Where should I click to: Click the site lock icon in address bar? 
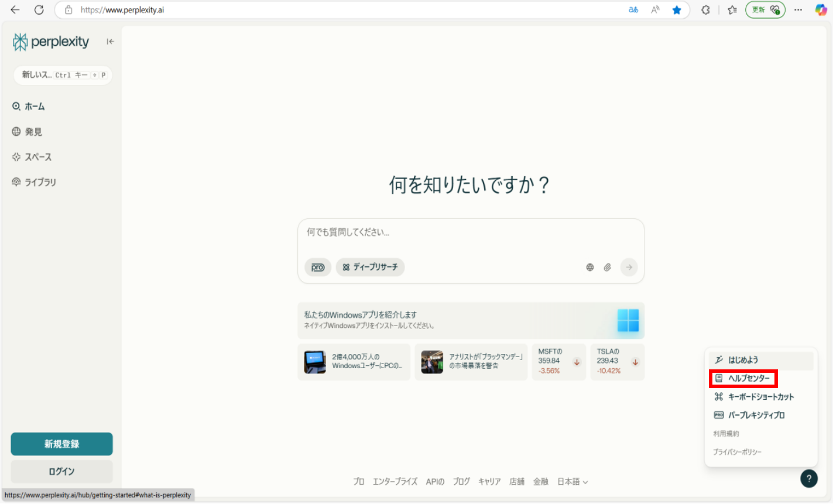pos(68,10)
